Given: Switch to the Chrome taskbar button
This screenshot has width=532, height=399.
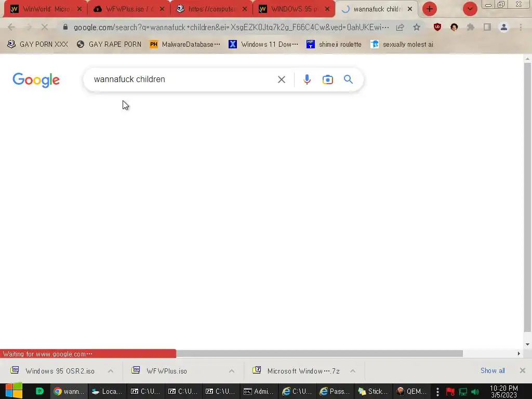Looking at the screenshot, I should 69,391.
